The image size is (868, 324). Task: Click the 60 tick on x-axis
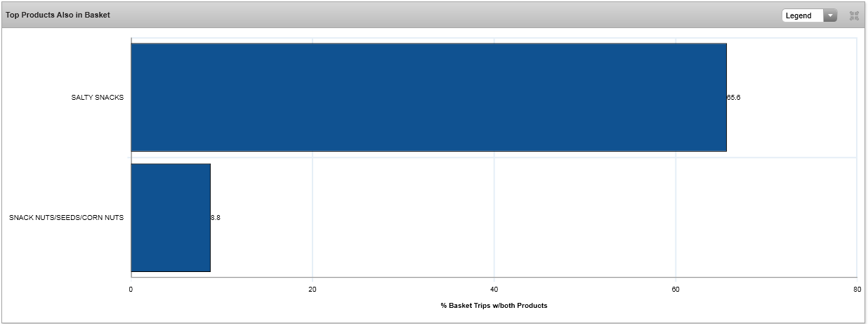(x=676, y=290)
